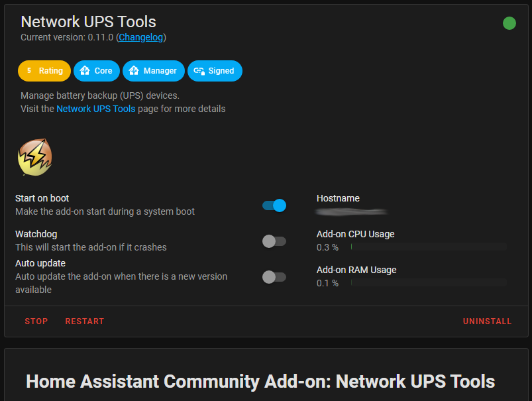Viewport: 532px width, 401px height.
Task: Click 'Manage battery backup (UPS) devices.' description
Action: point(100,95)
